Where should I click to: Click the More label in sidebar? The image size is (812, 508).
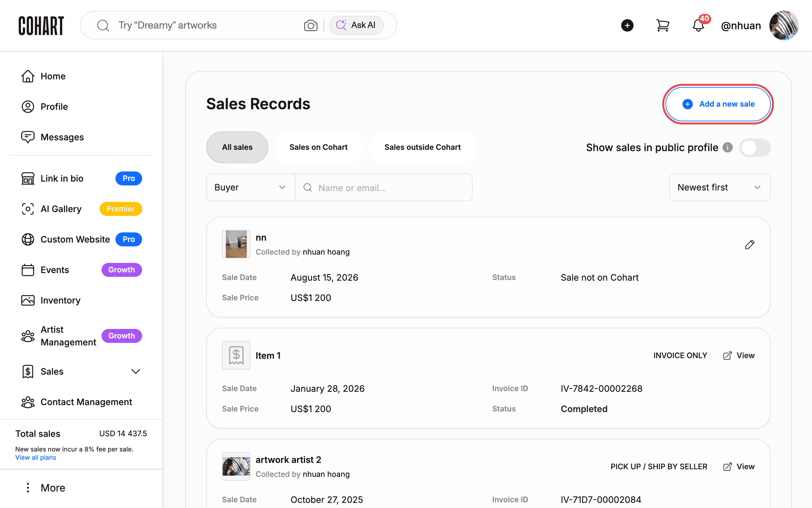[x=53, y=488]
